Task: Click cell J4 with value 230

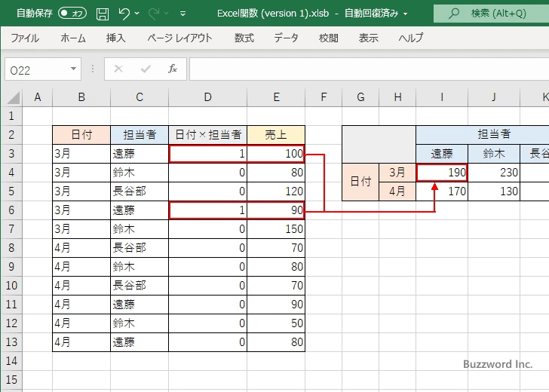Action: click(494, 173)
